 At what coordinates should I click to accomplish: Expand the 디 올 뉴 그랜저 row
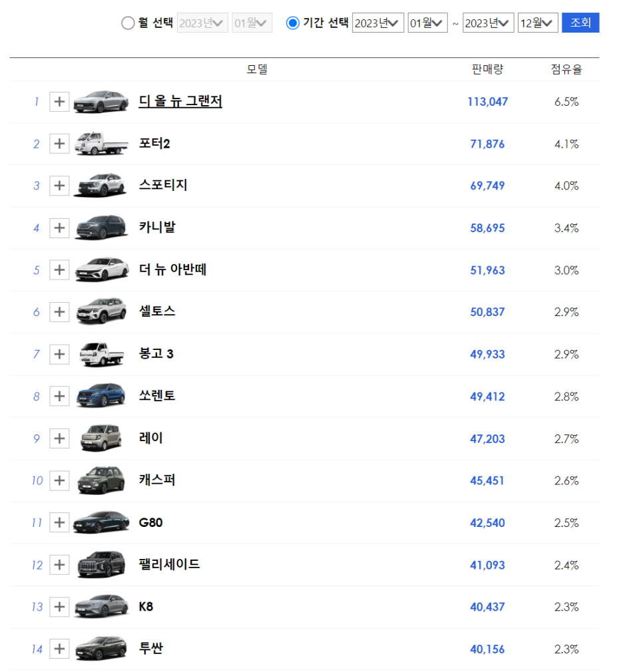60,102
